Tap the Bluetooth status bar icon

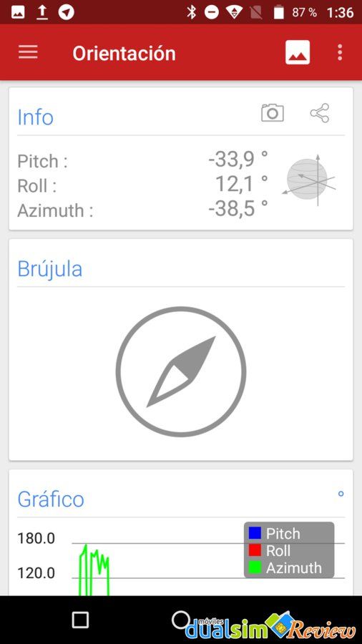click(191, 12)
